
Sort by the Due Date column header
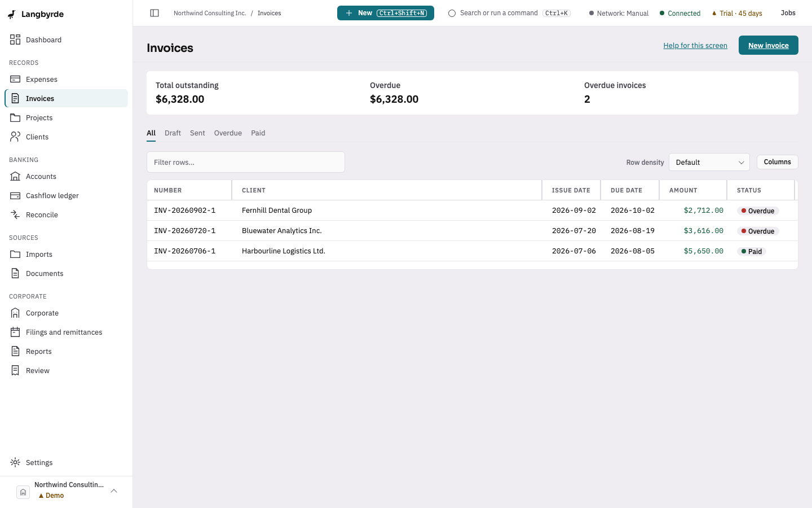click(629, 190)
